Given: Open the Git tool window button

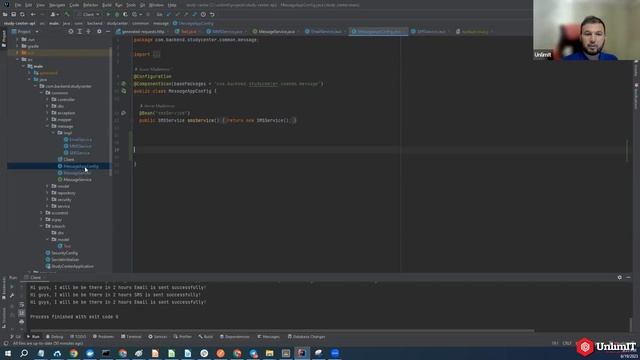Looking at the screenshot, I should [x=15, y=337].
